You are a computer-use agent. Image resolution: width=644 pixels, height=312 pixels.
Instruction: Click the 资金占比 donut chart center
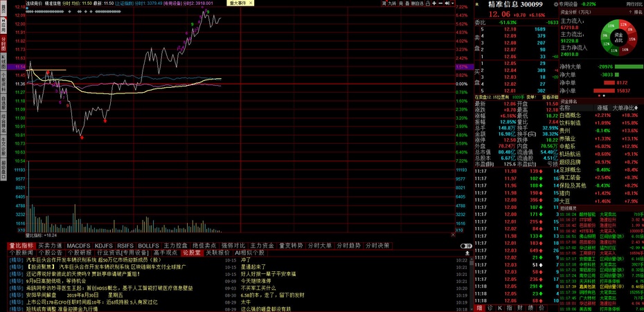(618, 38)
